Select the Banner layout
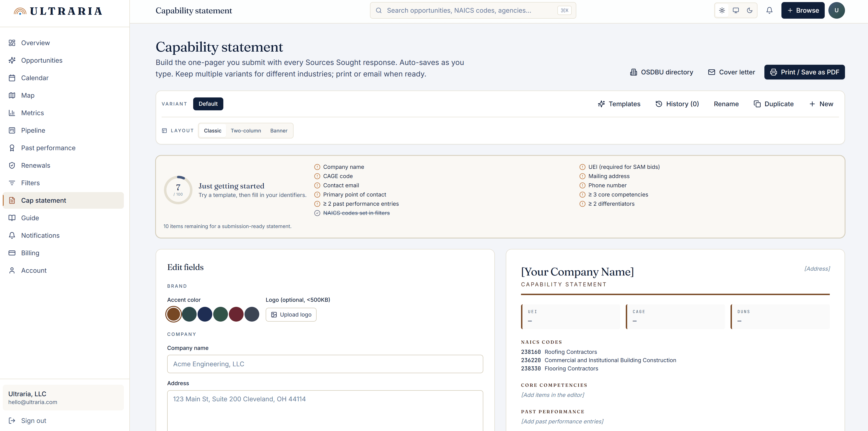 pyautogui.click(x=279, y=131)
